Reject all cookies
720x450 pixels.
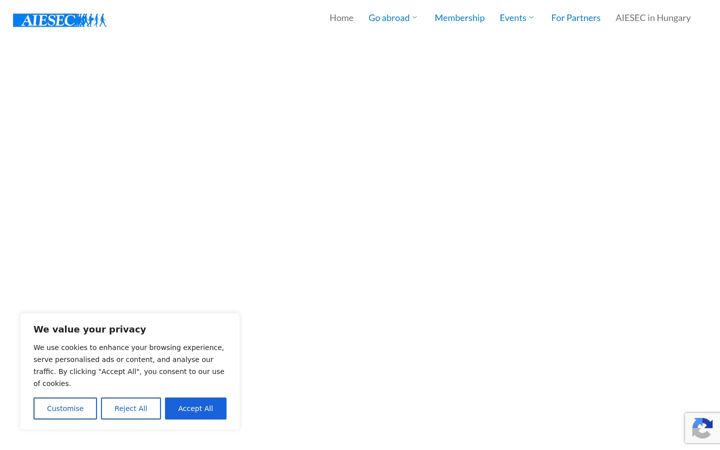tap(131, 408)
